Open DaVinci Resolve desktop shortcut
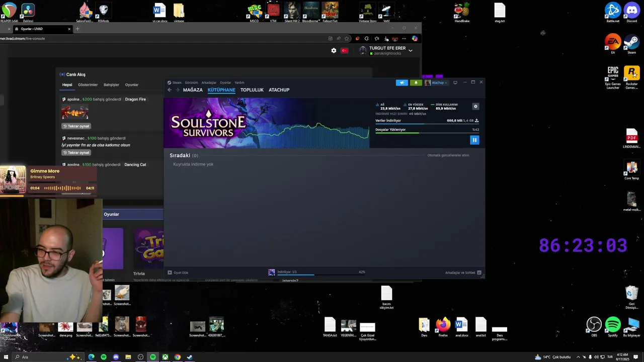 click(x=28, y=12)
